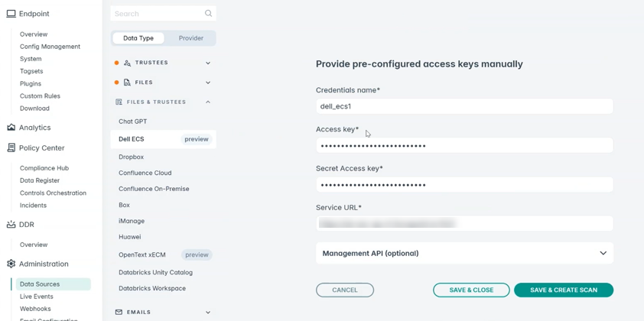The width and height of the screenshot is (644, 321).
Task: Switch to Data Type toggle option
Action: tap(138, 38)
